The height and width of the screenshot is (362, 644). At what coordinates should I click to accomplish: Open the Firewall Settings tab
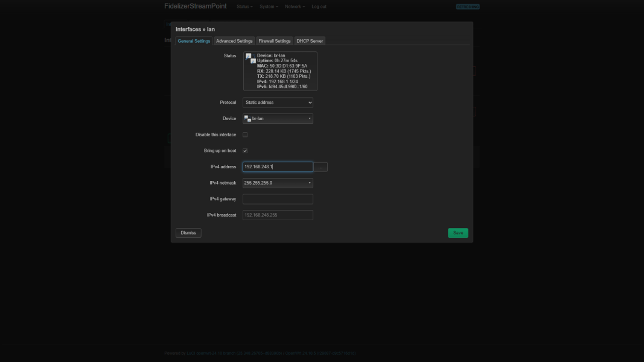click(x=275, y=41)
